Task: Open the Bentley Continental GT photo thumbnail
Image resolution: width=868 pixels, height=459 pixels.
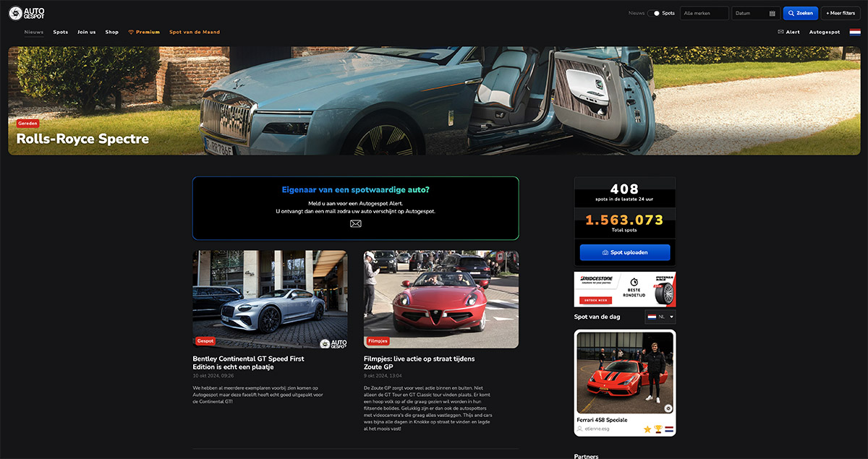Action: pos(270,299)
